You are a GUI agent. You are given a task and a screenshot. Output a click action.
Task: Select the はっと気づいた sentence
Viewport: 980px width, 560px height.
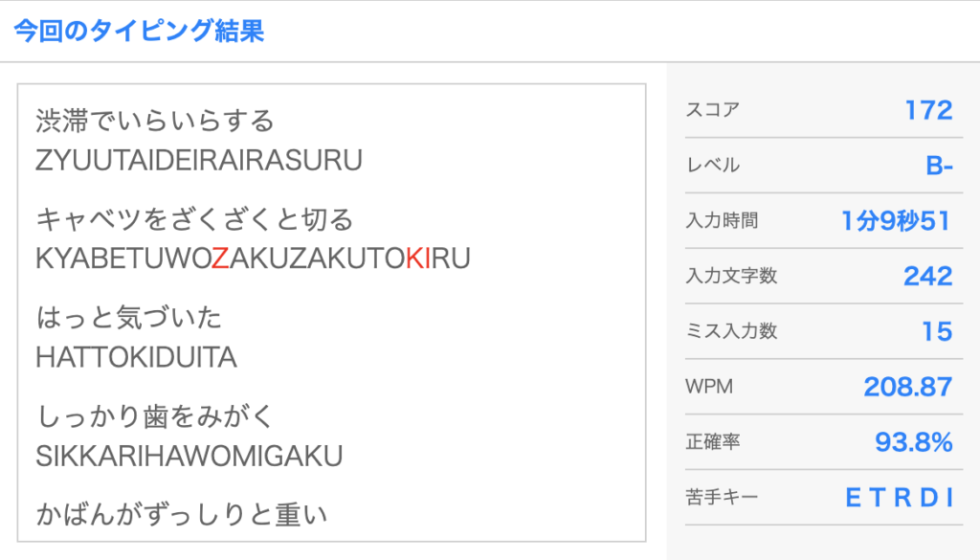point(129,318)
